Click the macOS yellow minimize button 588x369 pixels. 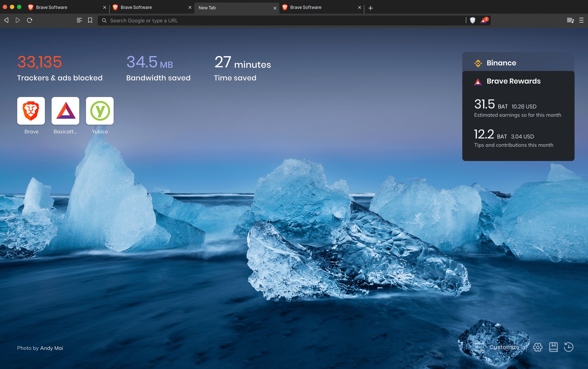point(12,7)
